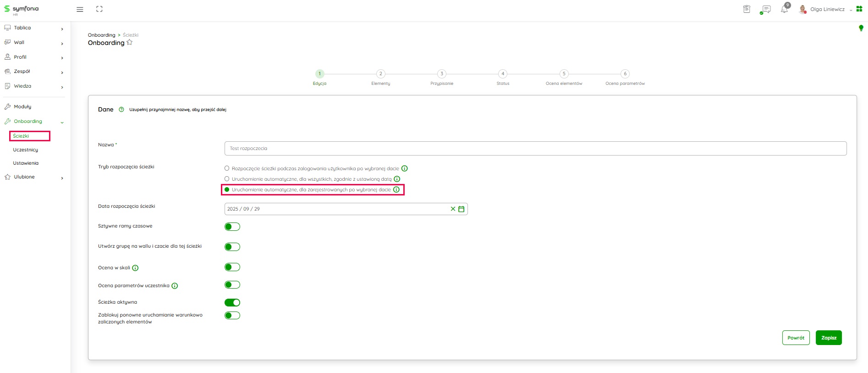The width and height of the screenshot is (868, 373).
Task: Select Rozpoczęcie ścieżki podczas zalogowania radio option
Action: (x=227, y=168)
